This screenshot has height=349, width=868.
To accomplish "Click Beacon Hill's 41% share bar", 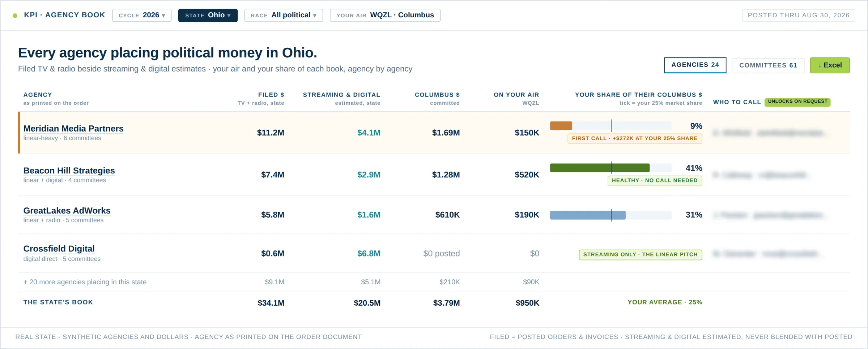I will (x=610, y=168).
